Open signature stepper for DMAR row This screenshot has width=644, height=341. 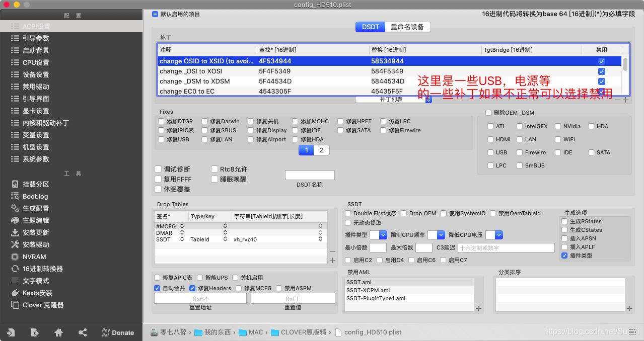pos(182,233)
